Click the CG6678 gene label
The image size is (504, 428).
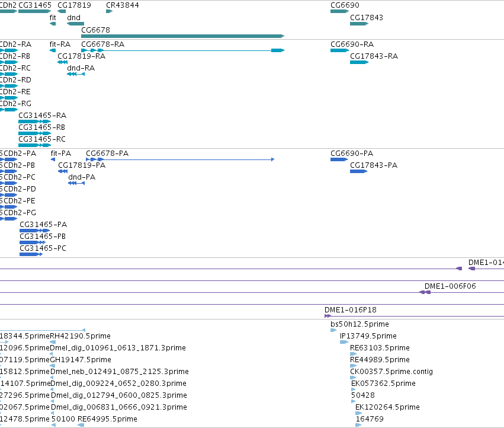point(95,30)
